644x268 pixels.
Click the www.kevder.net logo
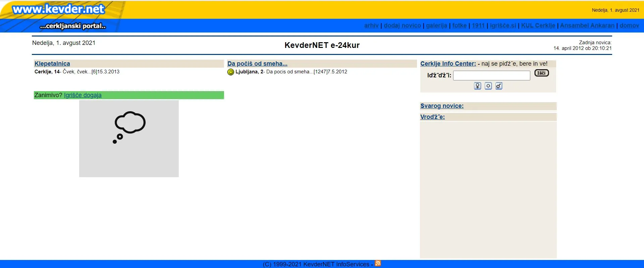point(59,9)
